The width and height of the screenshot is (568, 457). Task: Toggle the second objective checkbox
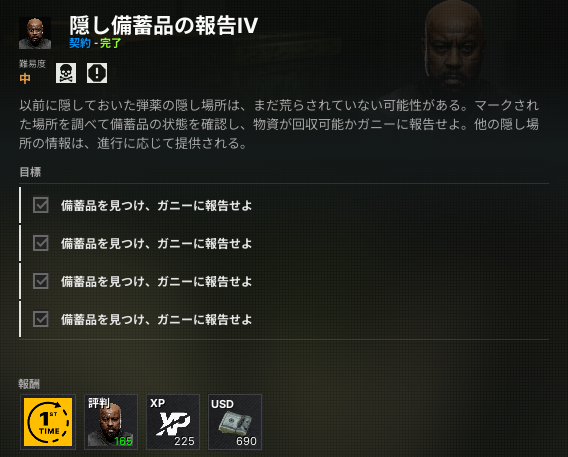pyautogui.click(x=41, y=243)
